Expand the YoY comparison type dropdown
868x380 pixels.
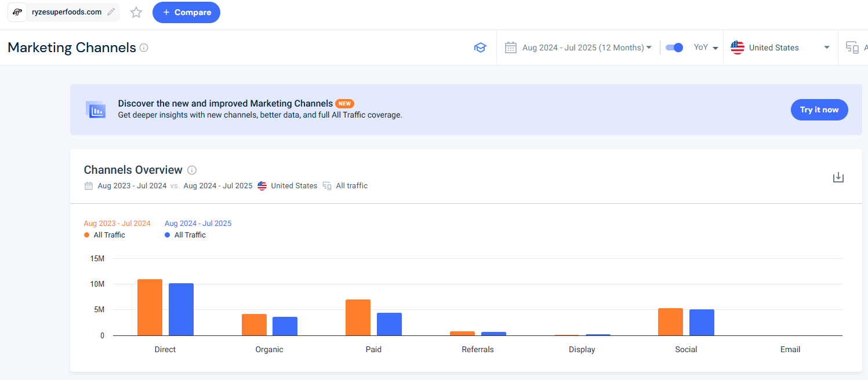[706, 47]
